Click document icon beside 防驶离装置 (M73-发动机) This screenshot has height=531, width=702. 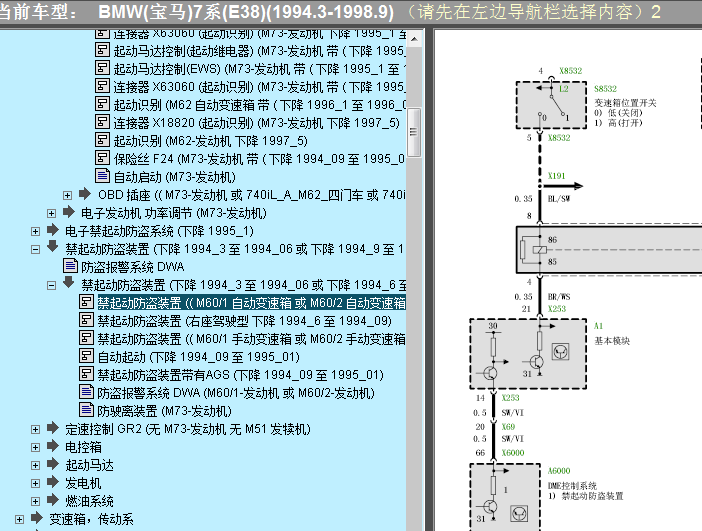(x=86, y=410)
